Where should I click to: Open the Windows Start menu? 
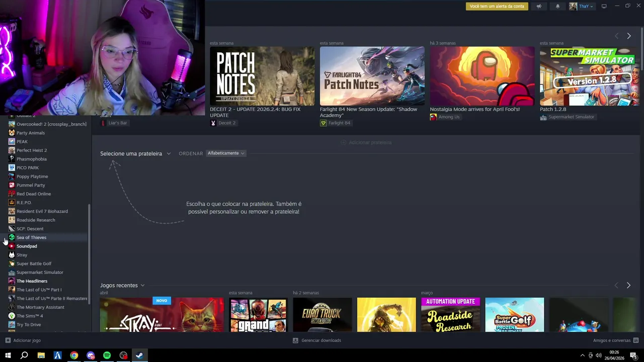pyautogui.click(x=8, y=355)
